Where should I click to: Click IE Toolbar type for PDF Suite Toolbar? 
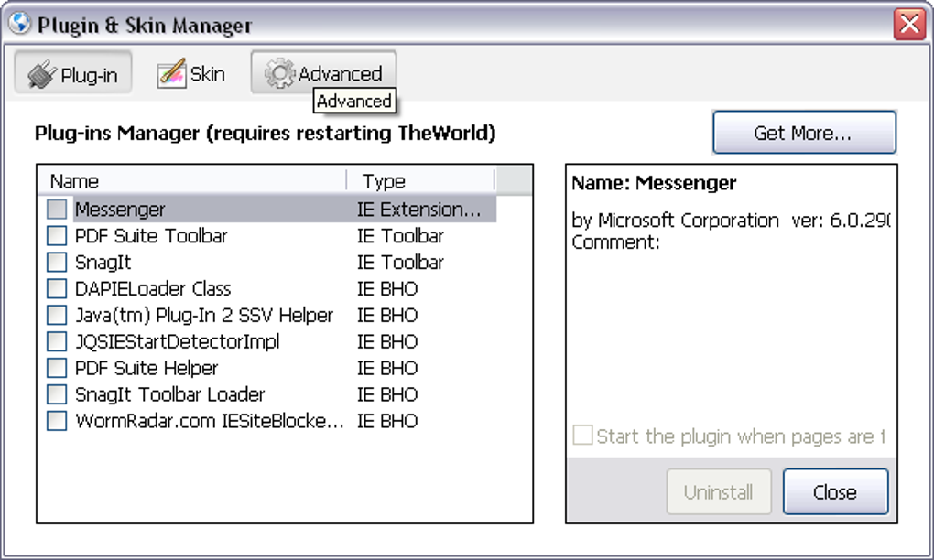point(400,236)
